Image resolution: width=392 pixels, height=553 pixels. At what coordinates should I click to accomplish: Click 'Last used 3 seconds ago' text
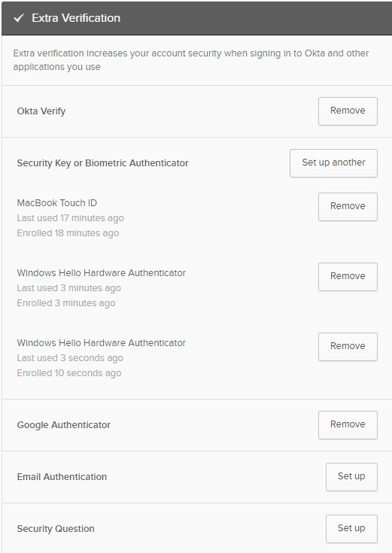point(70,358)
